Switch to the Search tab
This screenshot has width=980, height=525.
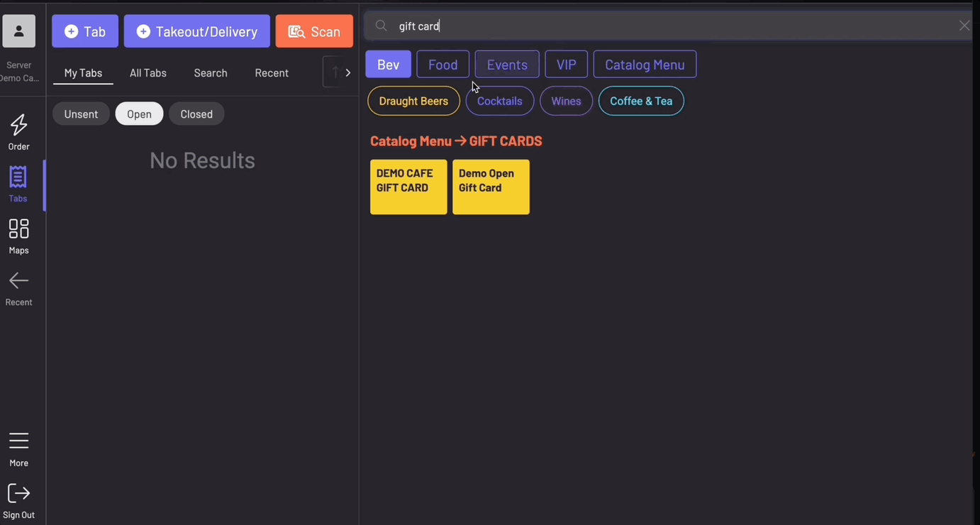pos(211,73)
